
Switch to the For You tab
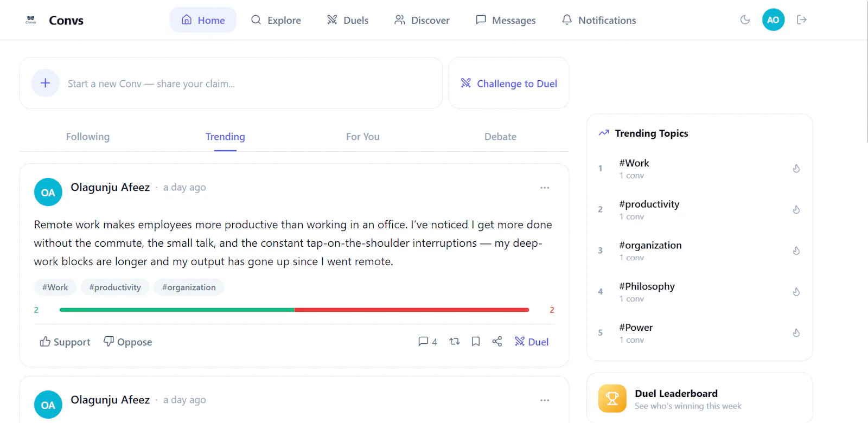point(363,137)
